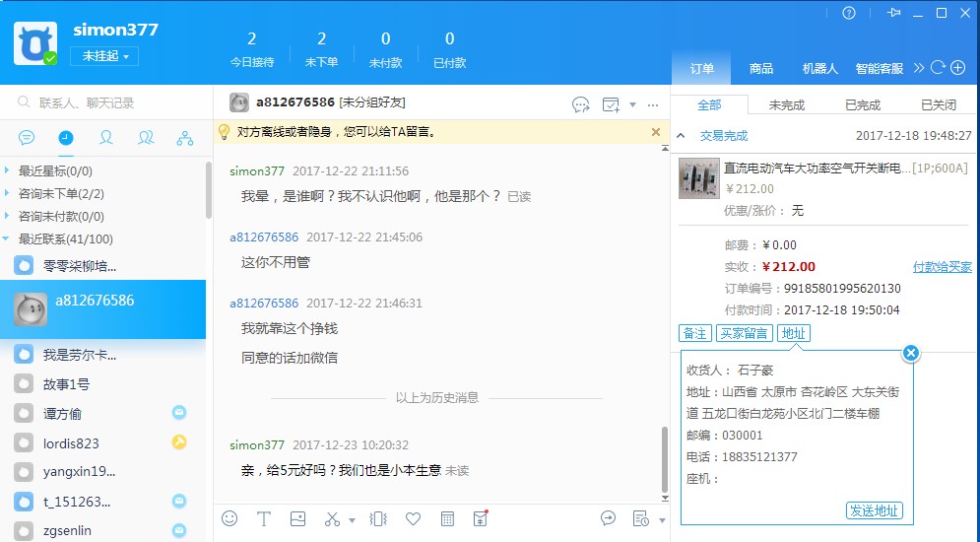Open the single contact friends icon

105,138
